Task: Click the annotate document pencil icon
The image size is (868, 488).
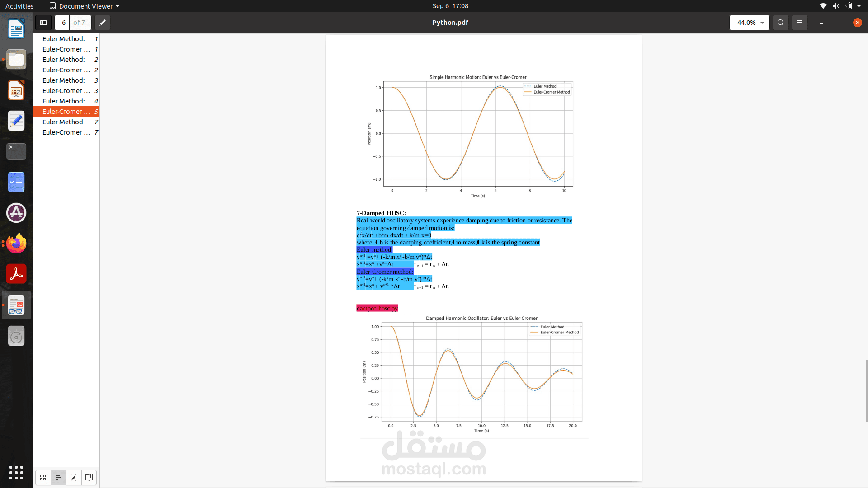Action: [x=103, y=23]
